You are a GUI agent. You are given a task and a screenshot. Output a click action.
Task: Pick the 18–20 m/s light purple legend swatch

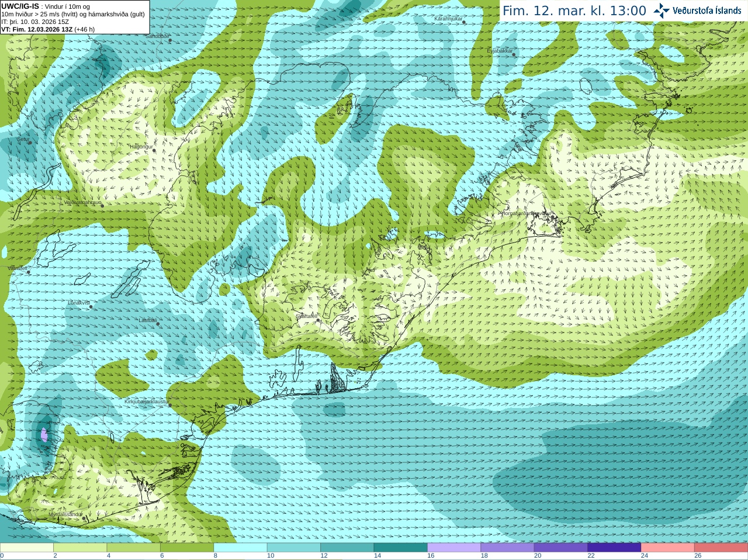point(508,548)
